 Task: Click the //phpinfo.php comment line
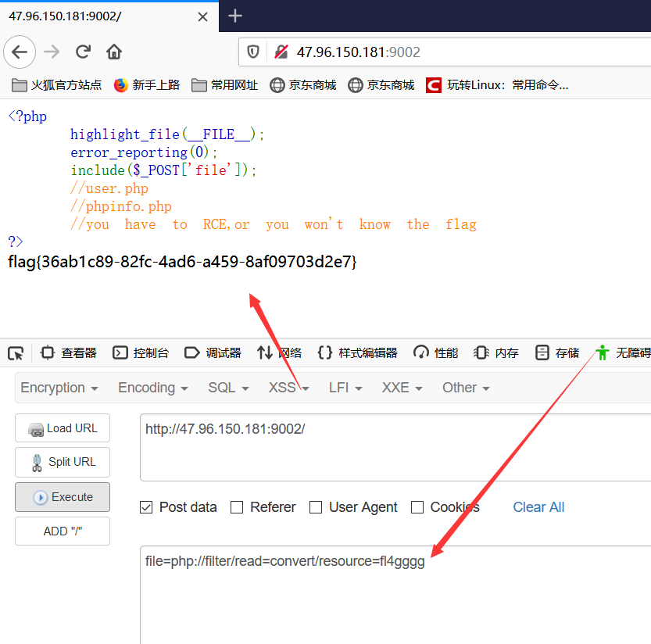[x=121, y=206]
